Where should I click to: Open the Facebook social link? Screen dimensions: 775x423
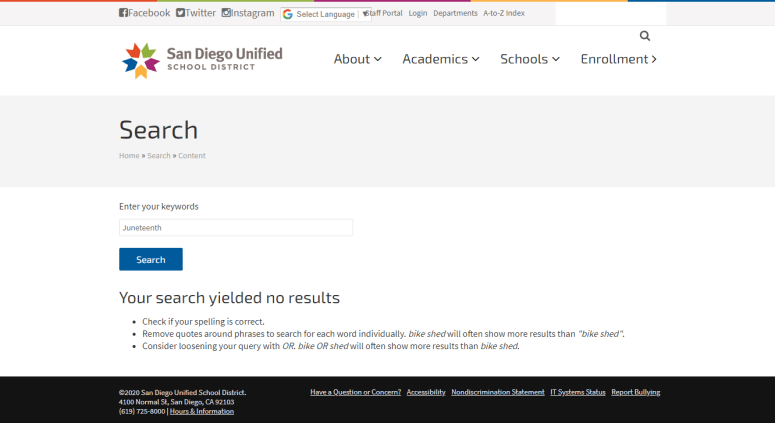coord(144,13)
